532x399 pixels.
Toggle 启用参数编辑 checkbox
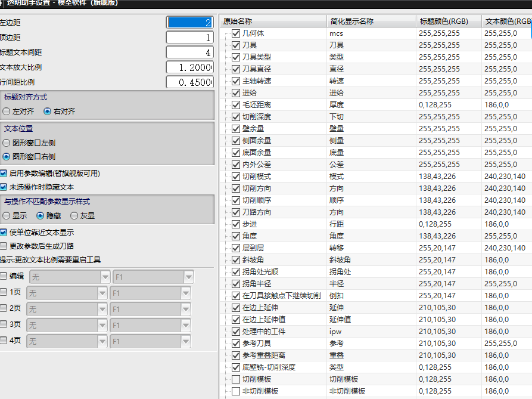[x=4, y=174]
